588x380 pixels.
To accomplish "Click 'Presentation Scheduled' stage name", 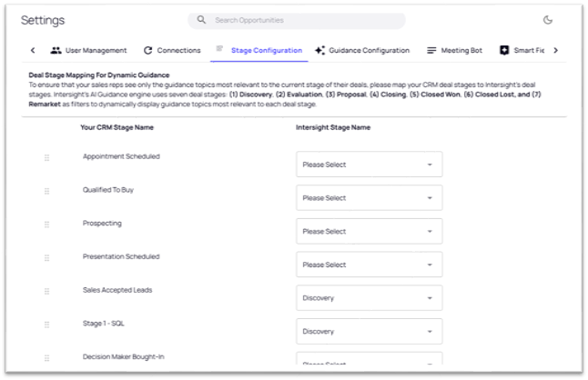I will click(x=121, y=256).
